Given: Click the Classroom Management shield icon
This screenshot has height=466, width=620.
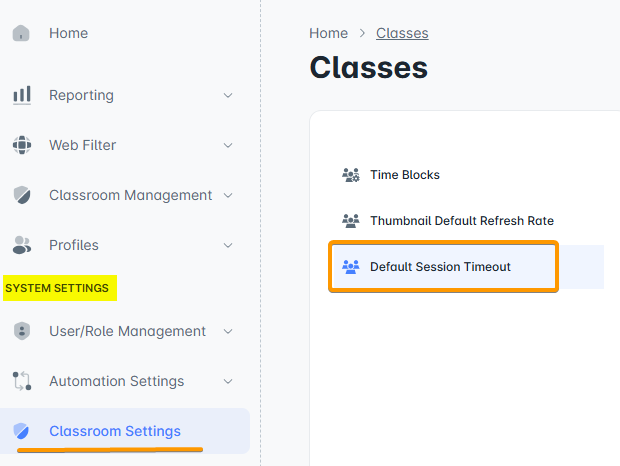Looking at the screenshot, I should pyautogui.click(x=21, y=195).
